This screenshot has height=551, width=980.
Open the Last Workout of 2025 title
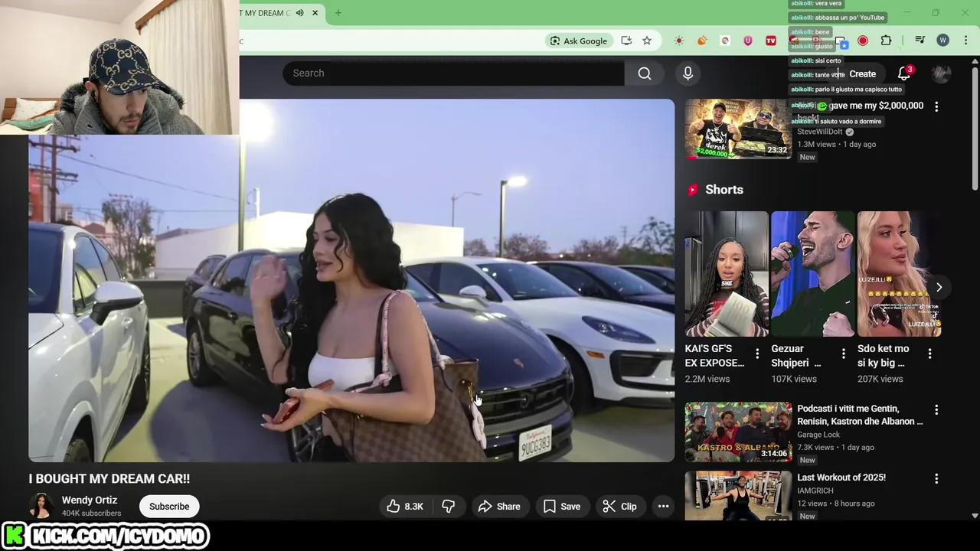[841, 478]
